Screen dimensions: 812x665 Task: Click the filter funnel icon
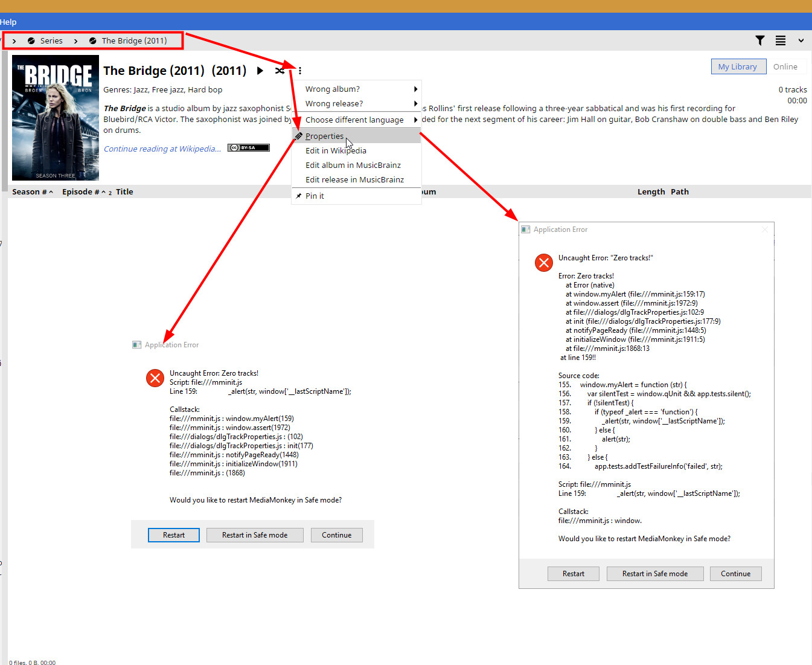tap(760, 40)
